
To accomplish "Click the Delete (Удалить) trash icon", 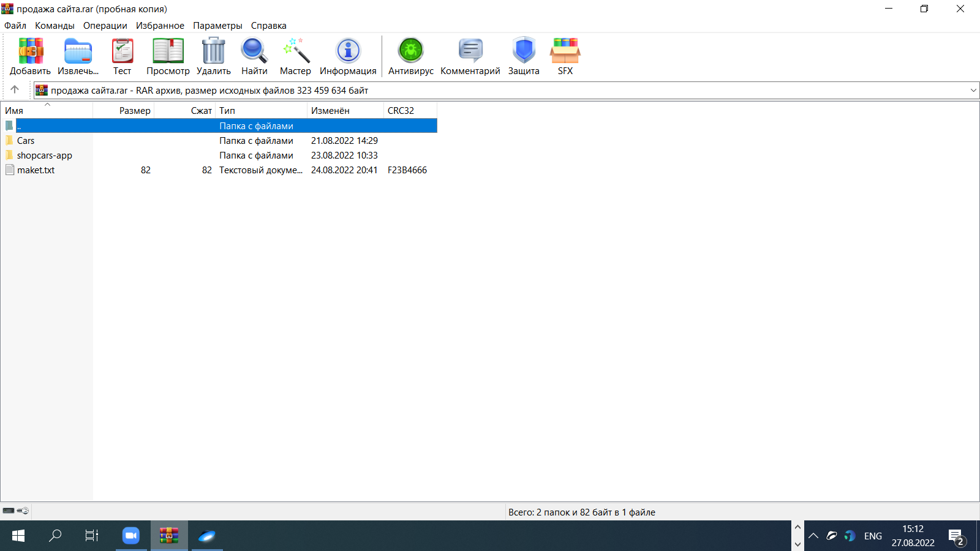I will (213, 51).
